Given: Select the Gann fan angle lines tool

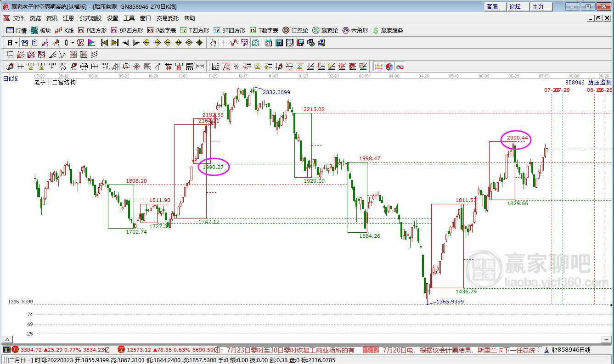Looking at the screenshot, I should coord(20,55).
